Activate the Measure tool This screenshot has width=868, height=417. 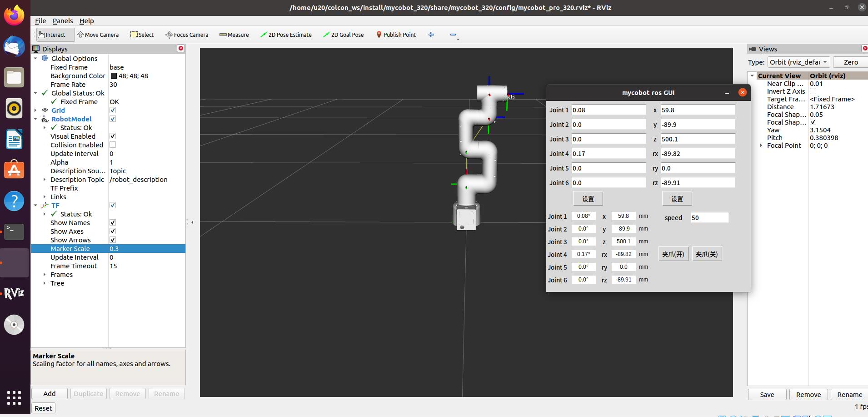pos(234,35)
